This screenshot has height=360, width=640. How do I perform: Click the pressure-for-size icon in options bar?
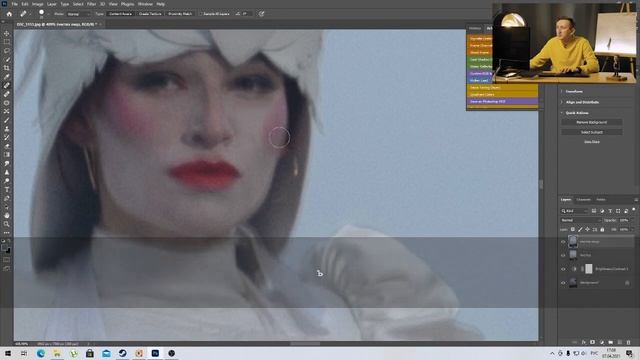click(261, 14)
